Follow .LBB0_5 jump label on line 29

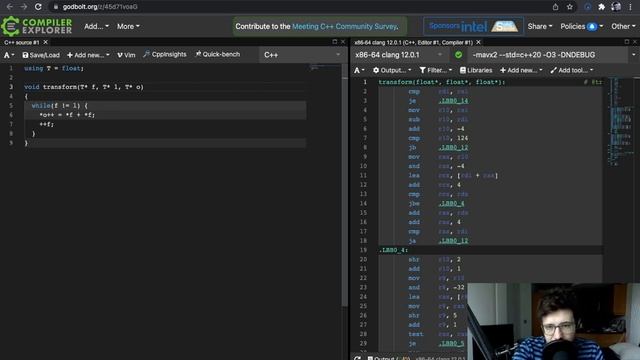tap(451, 343)
